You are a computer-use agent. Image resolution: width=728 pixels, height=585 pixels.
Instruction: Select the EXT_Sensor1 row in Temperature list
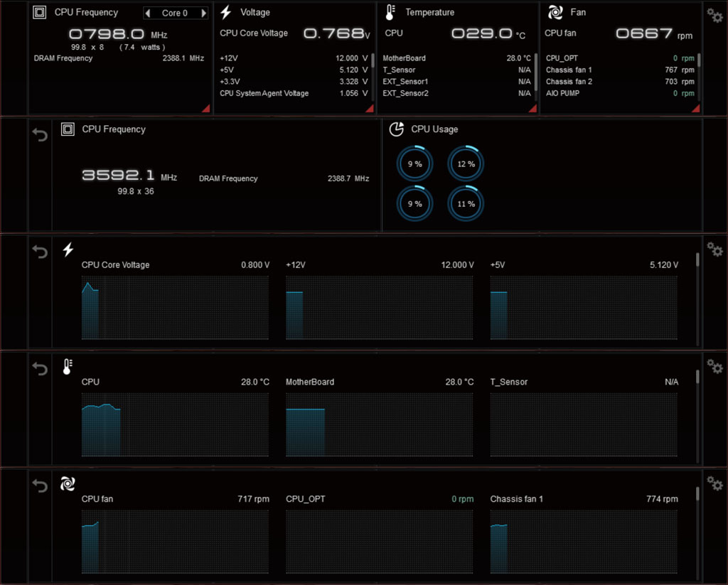(x=457, y=82)
